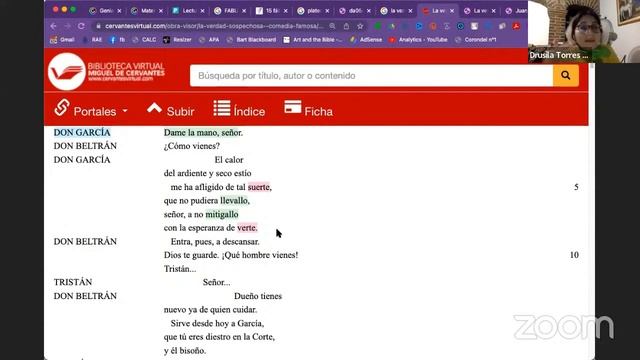Screen dimensions: 640x360
Task: Open the AdSense bookmark
Action: [366, 40]
